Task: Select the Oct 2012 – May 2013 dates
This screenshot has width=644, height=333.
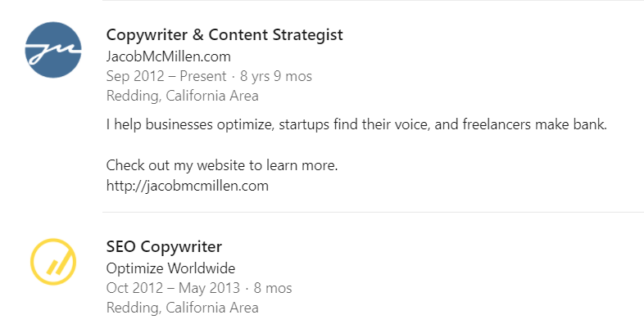Action: point(173,288)
